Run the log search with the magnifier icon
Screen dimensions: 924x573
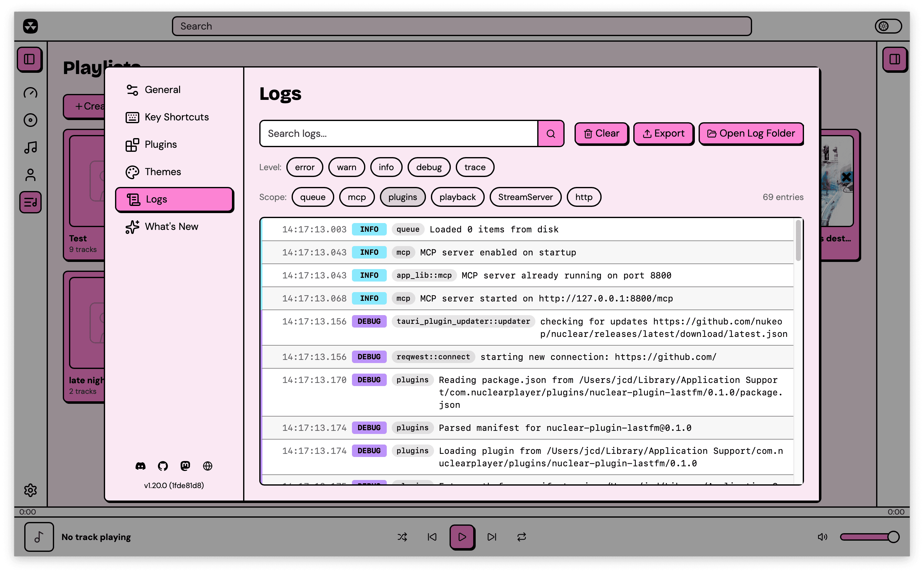click(x=551, y=133)
